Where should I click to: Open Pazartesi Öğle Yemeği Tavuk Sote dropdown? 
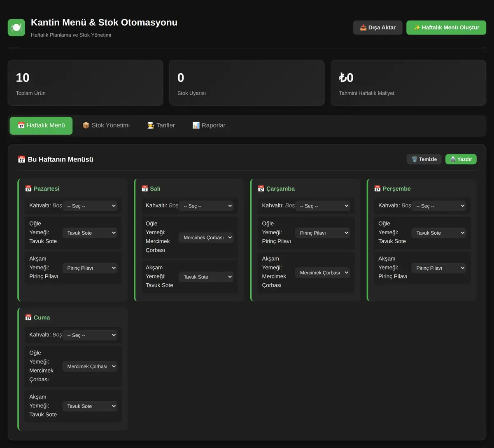point(90,233)
